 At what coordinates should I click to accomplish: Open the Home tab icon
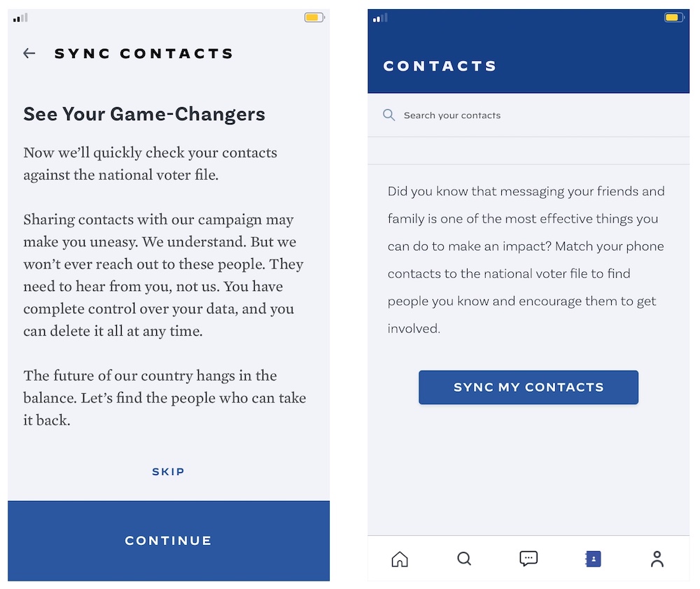pyautogui.click(x=400, y=559)
